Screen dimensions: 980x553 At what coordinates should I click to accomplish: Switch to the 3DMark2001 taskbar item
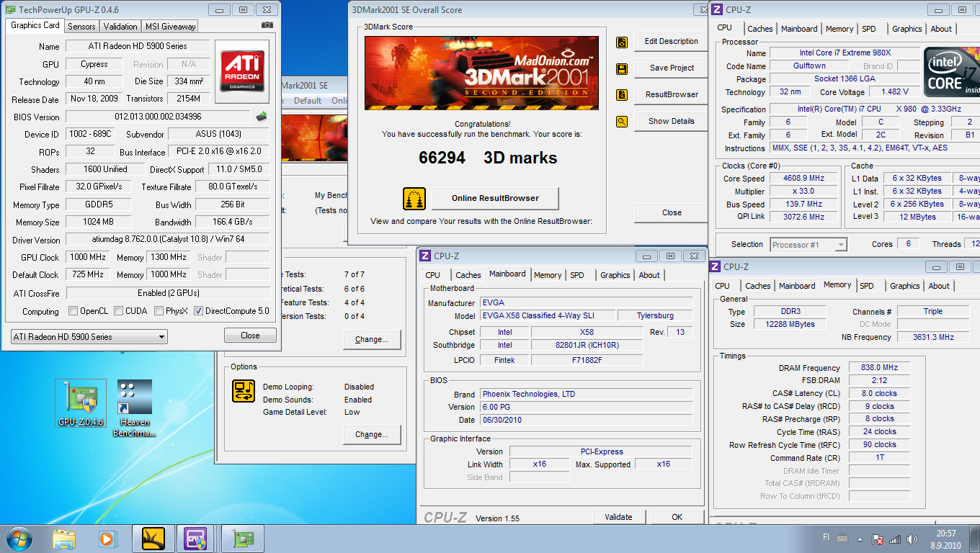pyautogui.click(x=153, y=539)
